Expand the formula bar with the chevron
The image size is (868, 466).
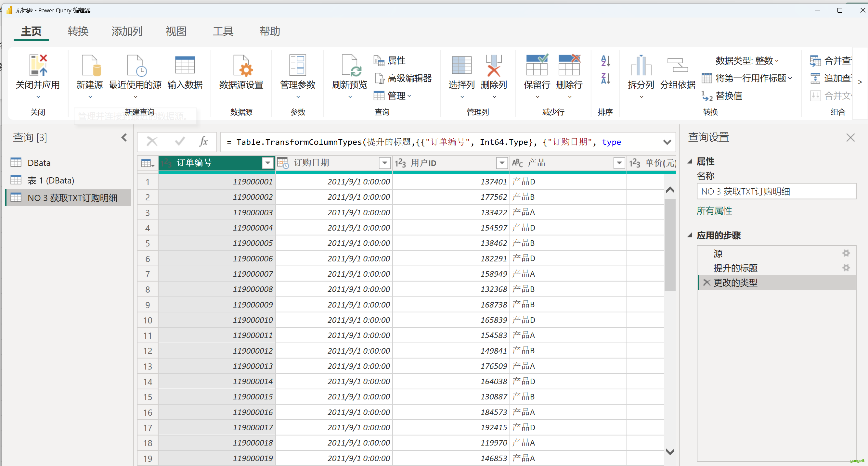(x=667, y=142)
